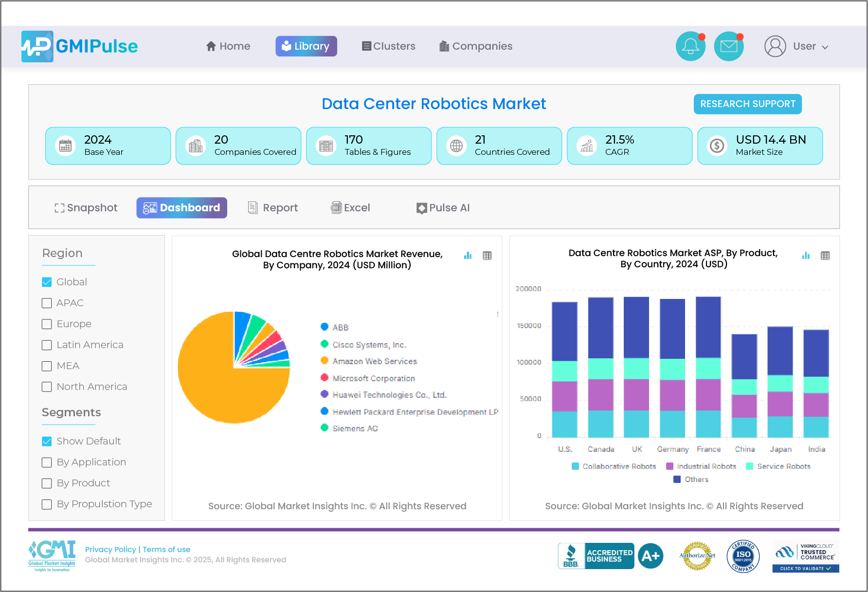The image size is (868, 592).
Task: Click the GMIPulse logo
Action: (80, 46)
